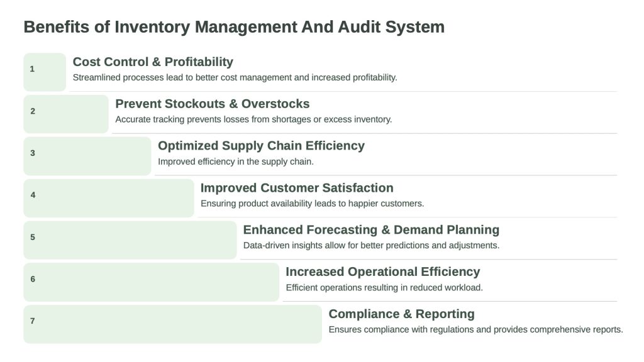Select the Improved Customer Satisfaction heading
644x362 pixels.
[297, 188]
